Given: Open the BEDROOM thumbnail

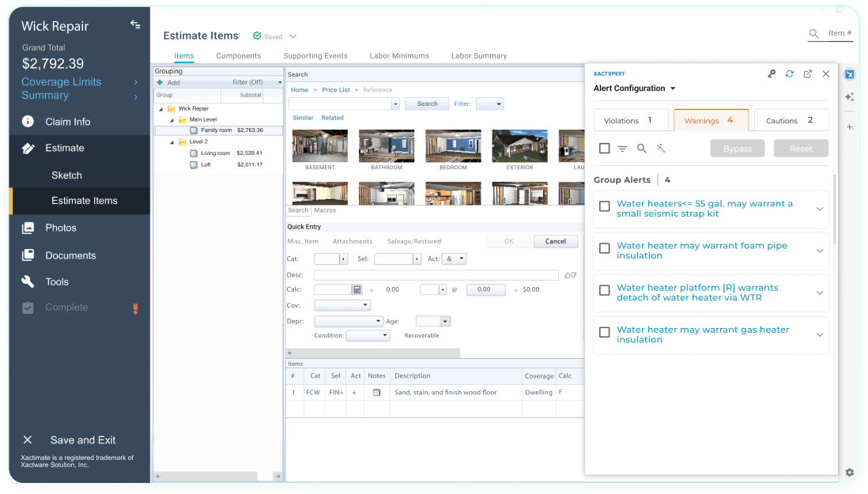Looking at the screenshot, I should [x=453, y=146].
